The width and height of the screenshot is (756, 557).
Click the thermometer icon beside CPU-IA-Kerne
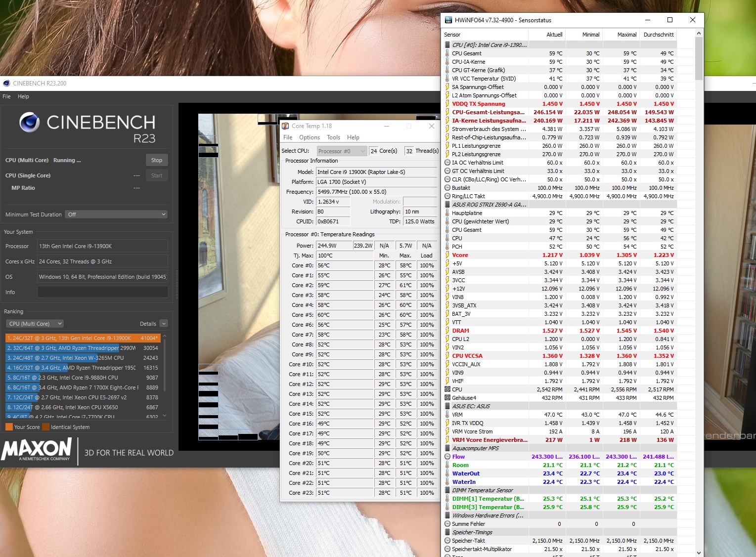coord(447,62)
